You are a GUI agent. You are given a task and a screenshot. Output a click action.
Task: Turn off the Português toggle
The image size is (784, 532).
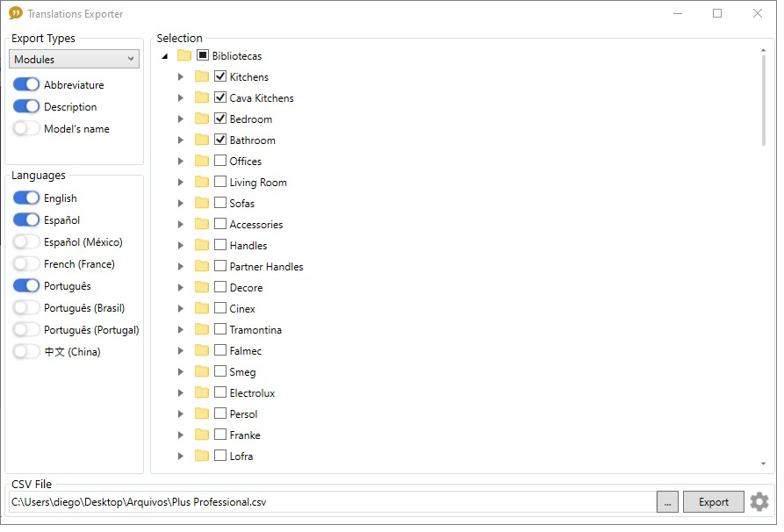pos(26,287)
